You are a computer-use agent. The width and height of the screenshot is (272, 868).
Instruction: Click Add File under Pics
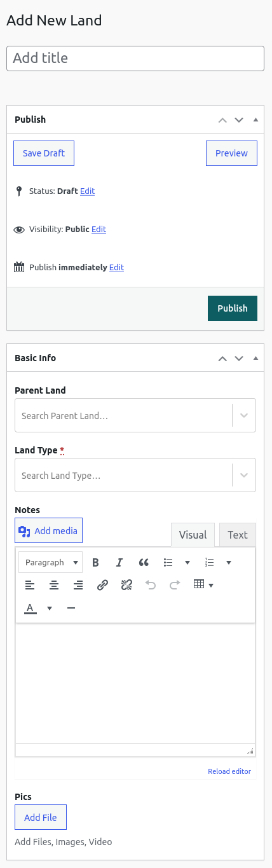click(x=41, y=818)
